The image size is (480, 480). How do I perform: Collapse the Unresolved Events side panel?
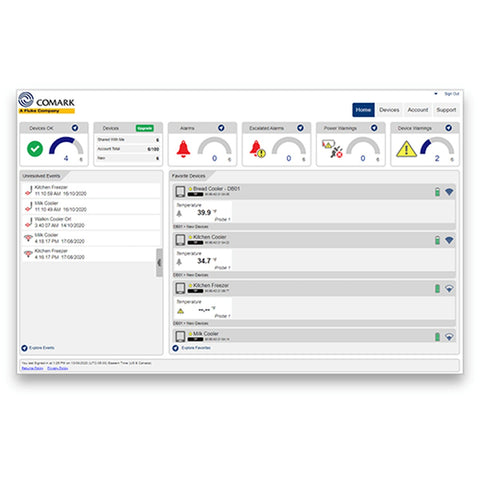[159, 263]
